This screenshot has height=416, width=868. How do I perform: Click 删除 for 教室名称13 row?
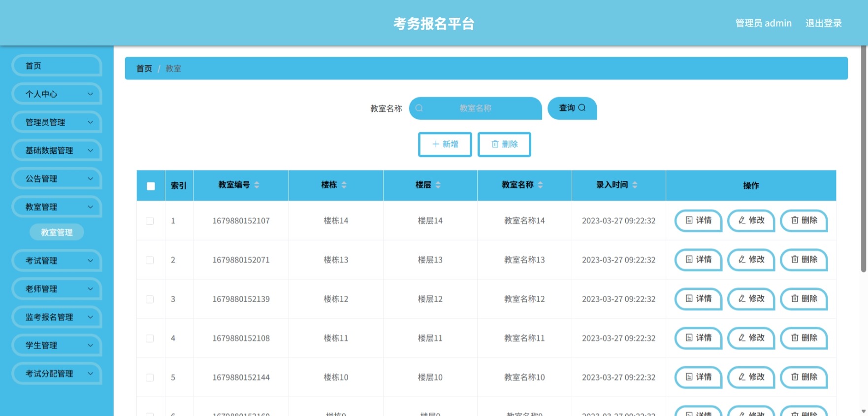coord(804,260)
